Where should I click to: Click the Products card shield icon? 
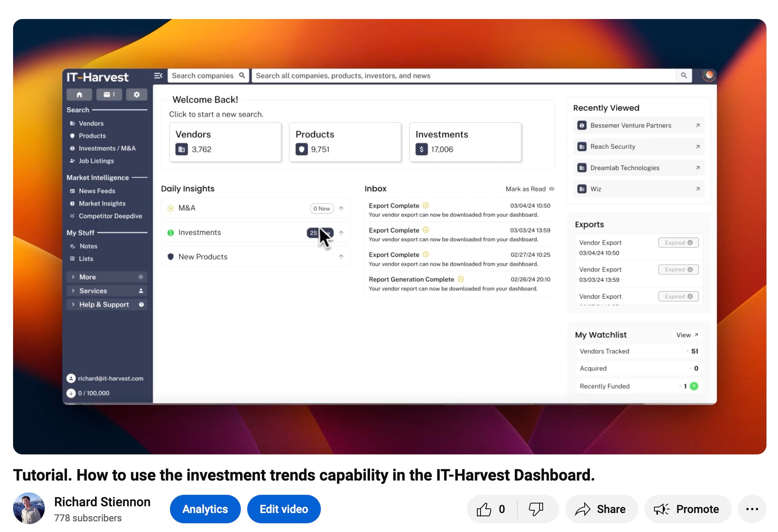tap(301, 149)
